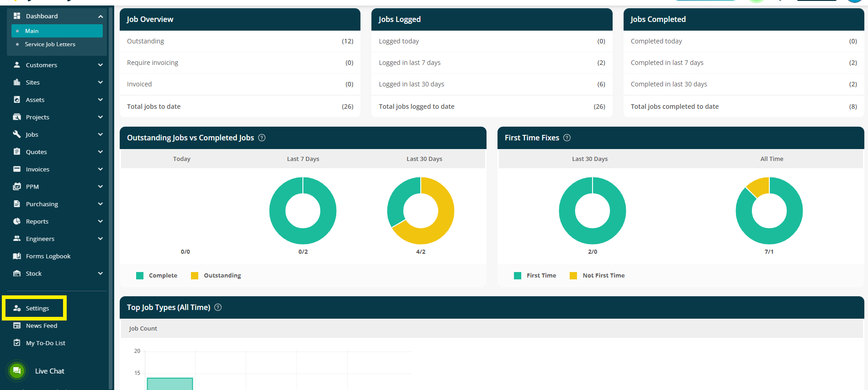
Task: Click the Require invoicing row
Action: (240, 63)
